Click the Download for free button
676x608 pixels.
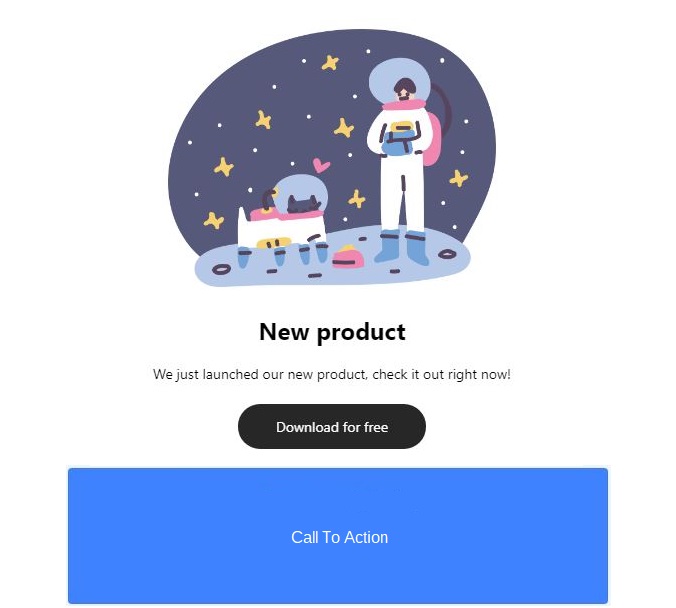click(x=332, y=426)
